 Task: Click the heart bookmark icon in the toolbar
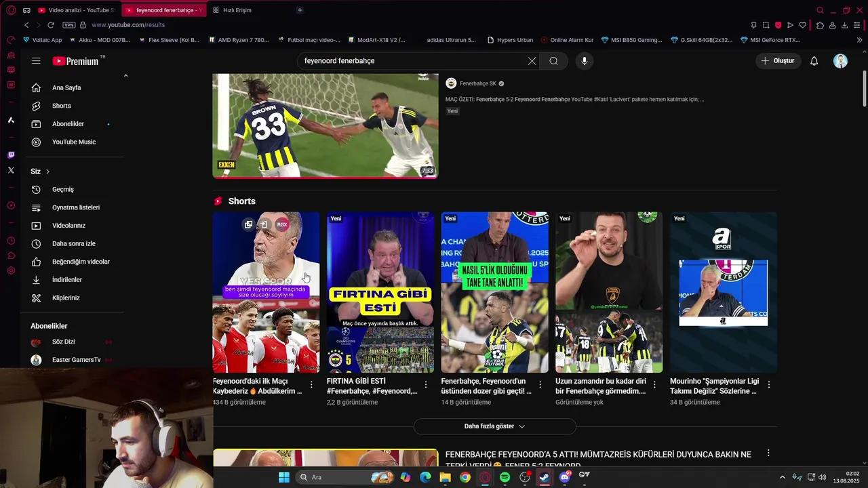803,25
